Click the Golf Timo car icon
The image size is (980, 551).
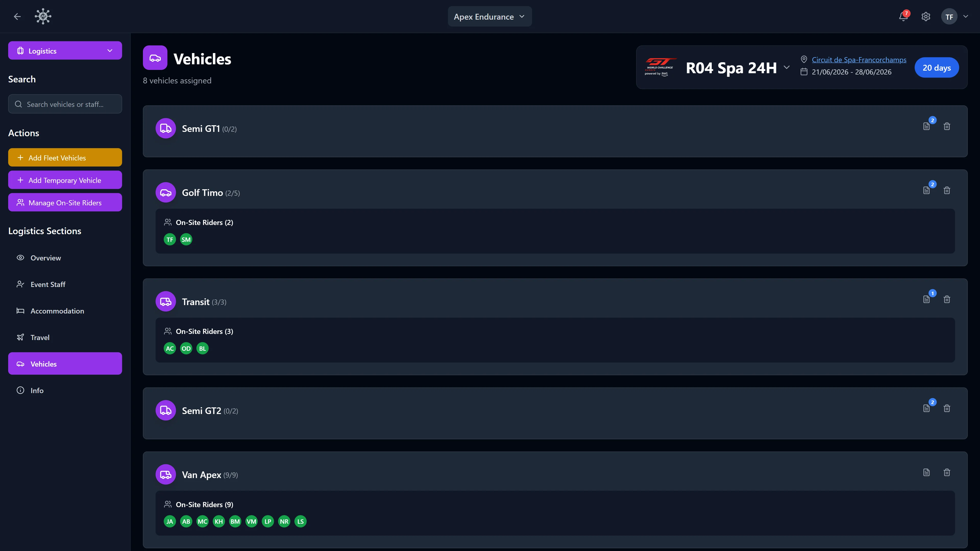coord(165,192)
